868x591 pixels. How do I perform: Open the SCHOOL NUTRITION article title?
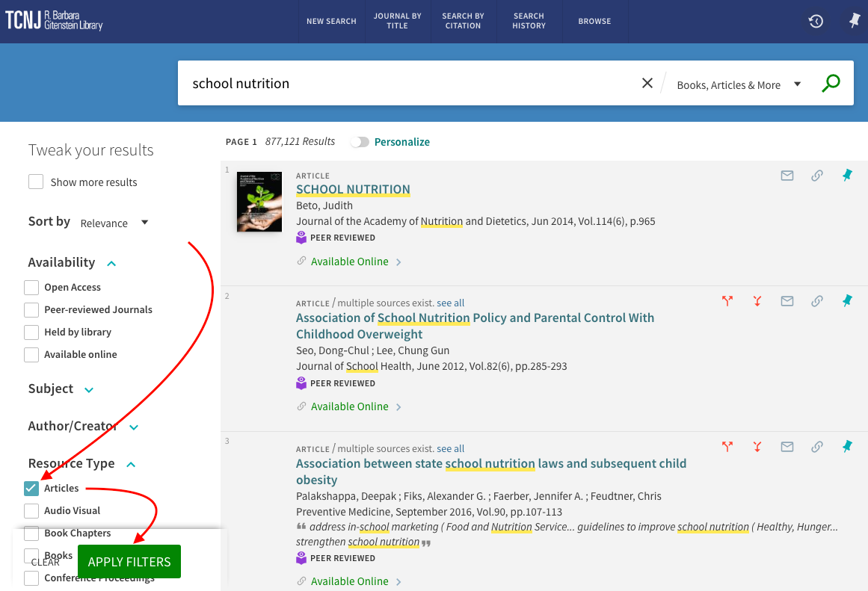coord(353,189)
